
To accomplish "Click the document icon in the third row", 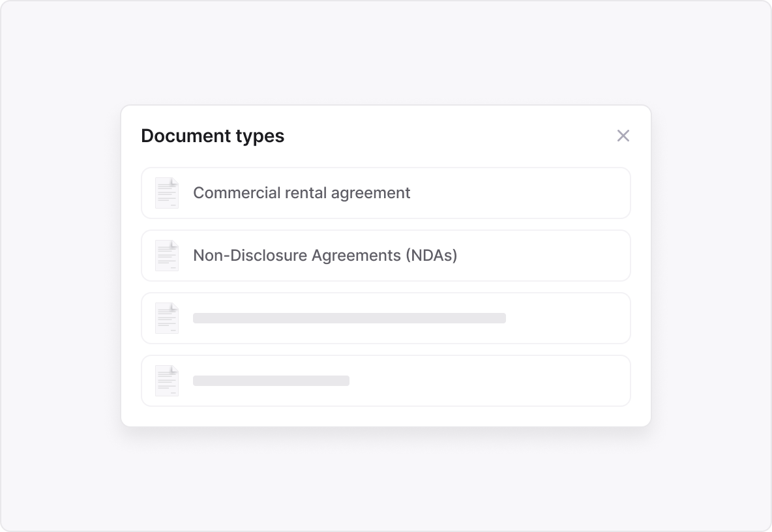I will (x=167, y=318).
